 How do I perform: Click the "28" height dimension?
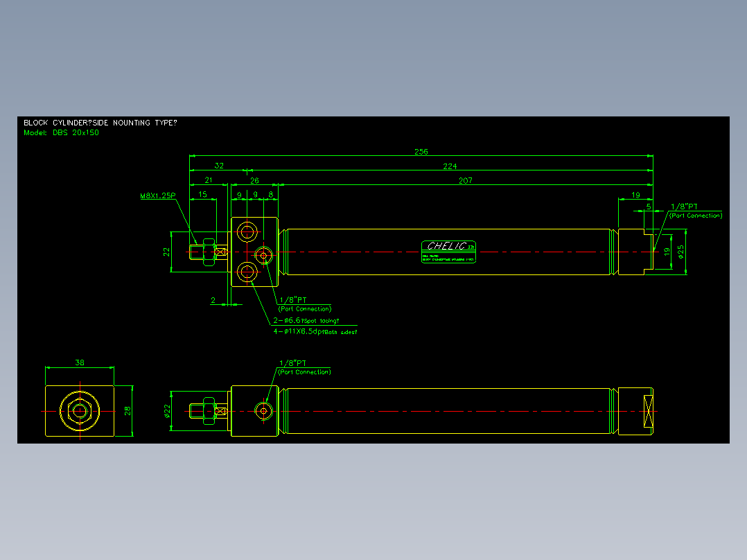128,411
